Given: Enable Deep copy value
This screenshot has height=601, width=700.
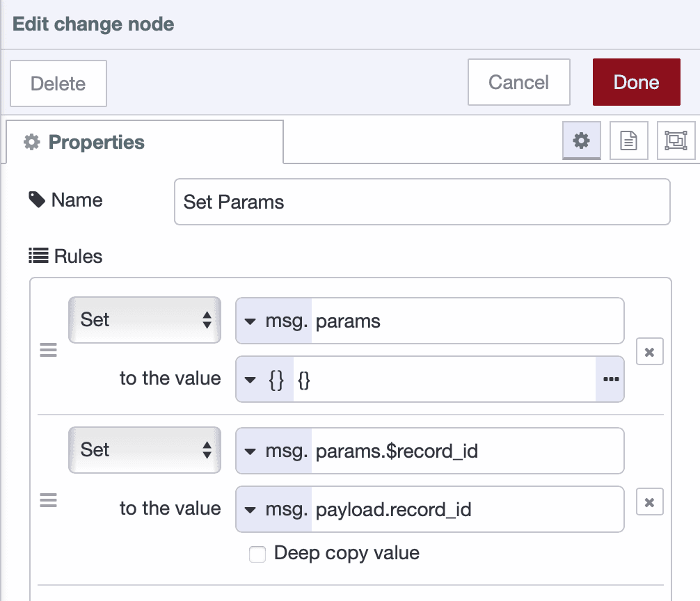Looking at the screenshot, I should point(257,554).
